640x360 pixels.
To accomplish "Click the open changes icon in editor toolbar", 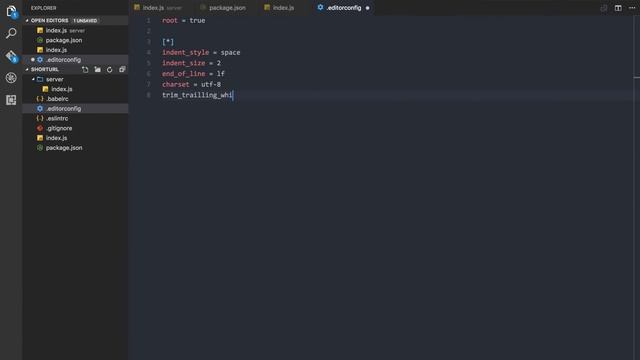I will 604,8.
